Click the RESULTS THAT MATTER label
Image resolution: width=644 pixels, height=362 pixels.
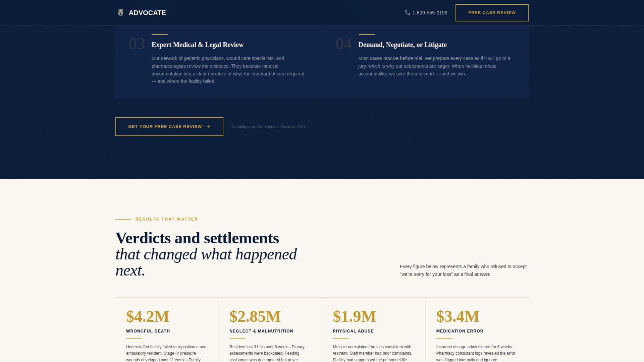pos(166,219)
